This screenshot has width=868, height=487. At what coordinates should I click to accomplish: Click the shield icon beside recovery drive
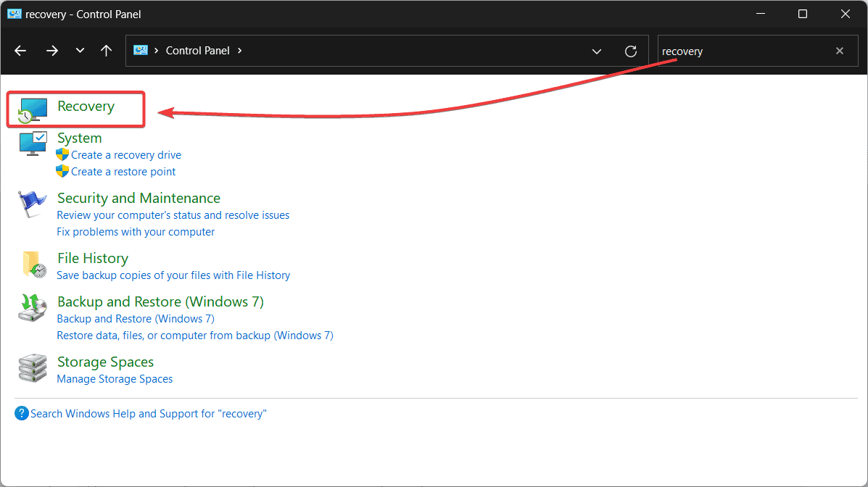[x=62, y=154]
